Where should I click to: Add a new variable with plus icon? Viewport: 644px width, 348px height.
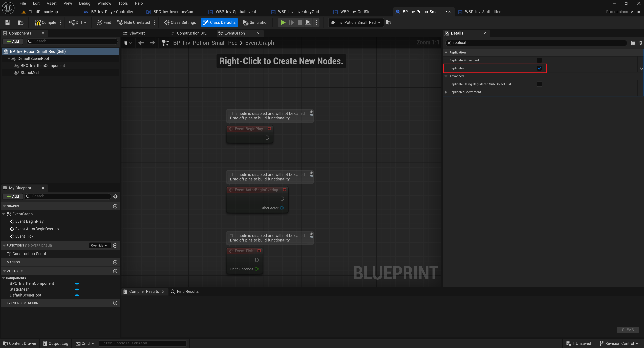(115, 271)
